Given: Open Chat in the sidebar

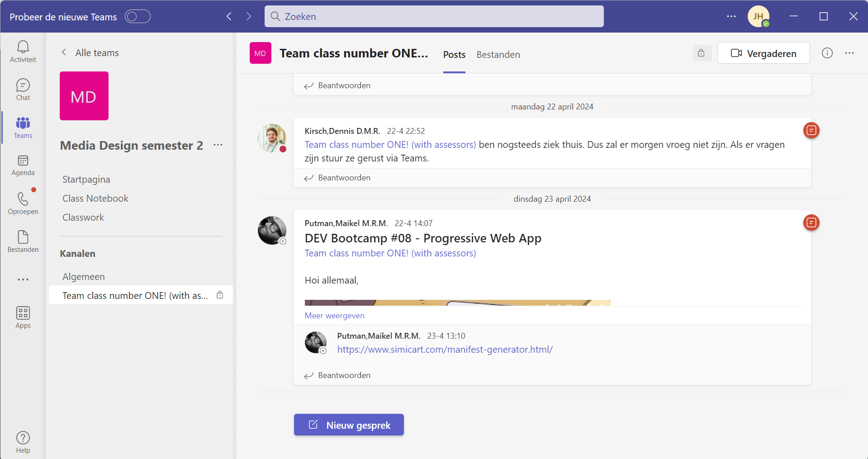Looking at the screenshot, I should 23,90.
